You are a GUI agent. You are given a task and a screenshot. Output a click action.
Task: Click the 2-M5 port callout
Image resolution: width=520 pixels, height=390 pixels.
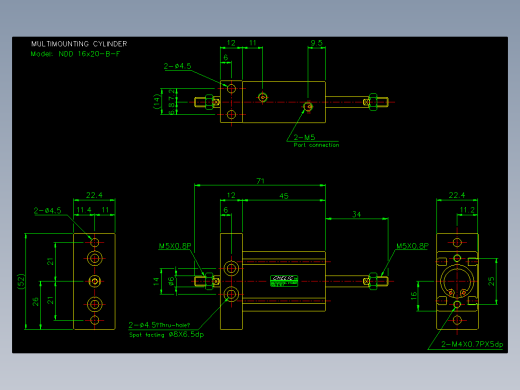[304, 137]
